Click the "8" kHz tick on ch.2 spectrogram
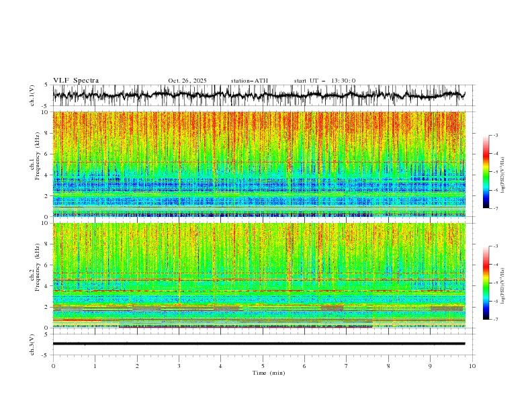532x411 pixels. 47,244
